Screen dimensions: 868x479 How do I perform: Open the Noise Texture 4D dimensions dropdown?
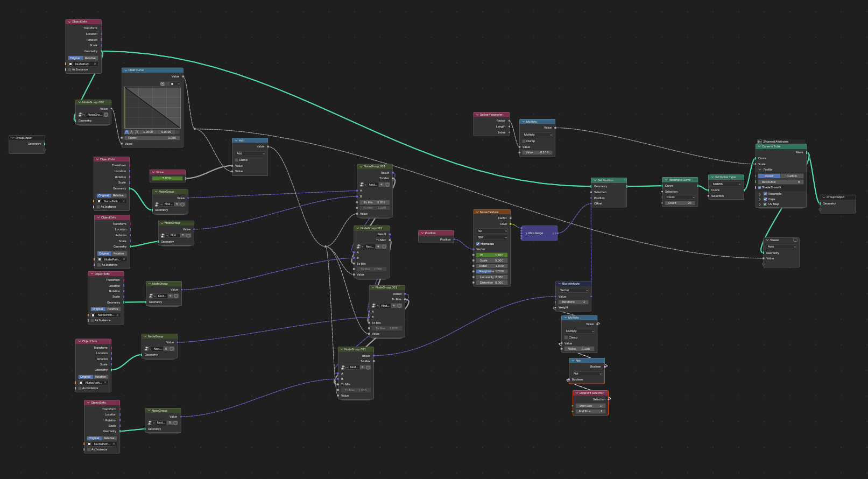492,231
